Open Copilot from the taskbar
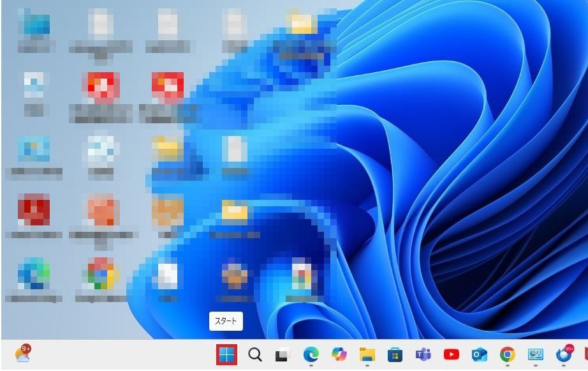The image size is (588, 371). click(339, 354)
